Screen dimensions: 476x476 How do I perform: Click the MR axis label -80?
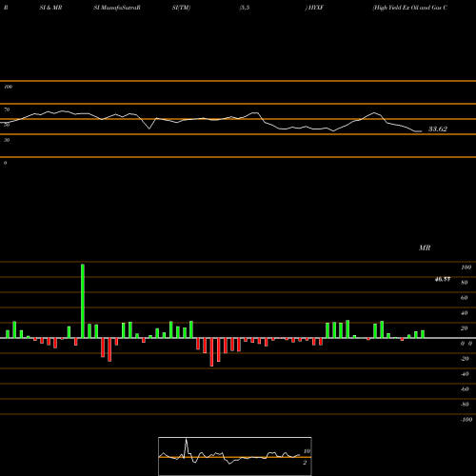click(465, 405)
